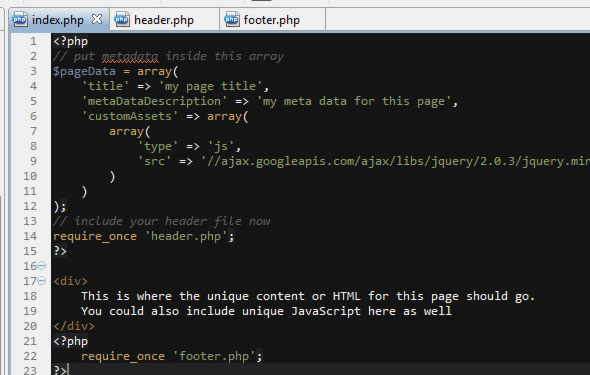Screen dimensions: 590x375
Task: Collapse the code fold at line 16
Action: (x=42, y=266)
